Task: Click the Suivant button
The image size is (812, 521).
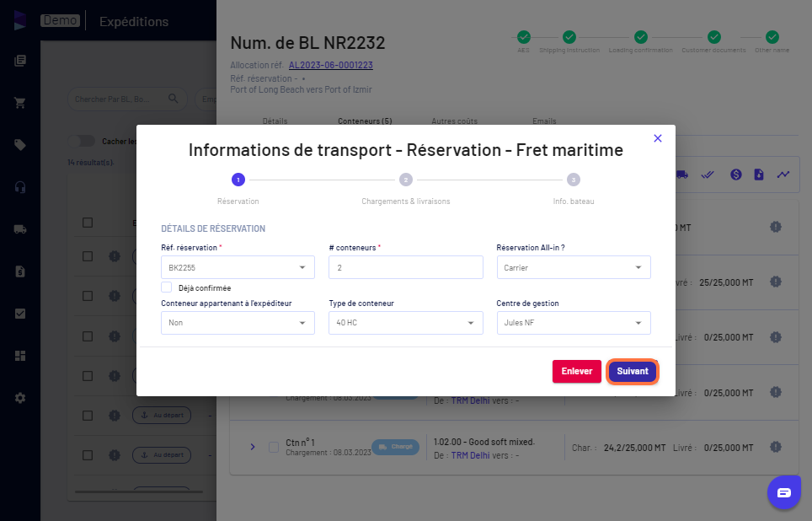Action: [x=633, y=371]
